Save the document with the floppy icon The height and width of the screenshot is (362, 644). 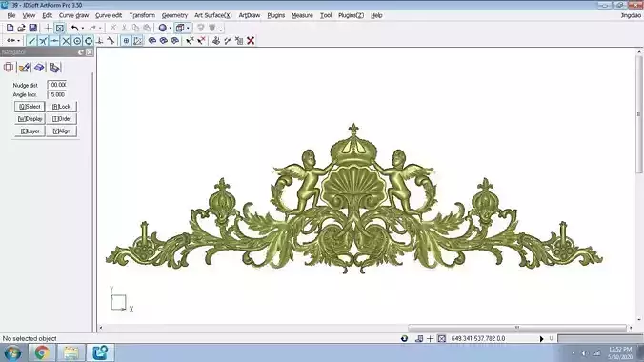click(x=32, y=28)
